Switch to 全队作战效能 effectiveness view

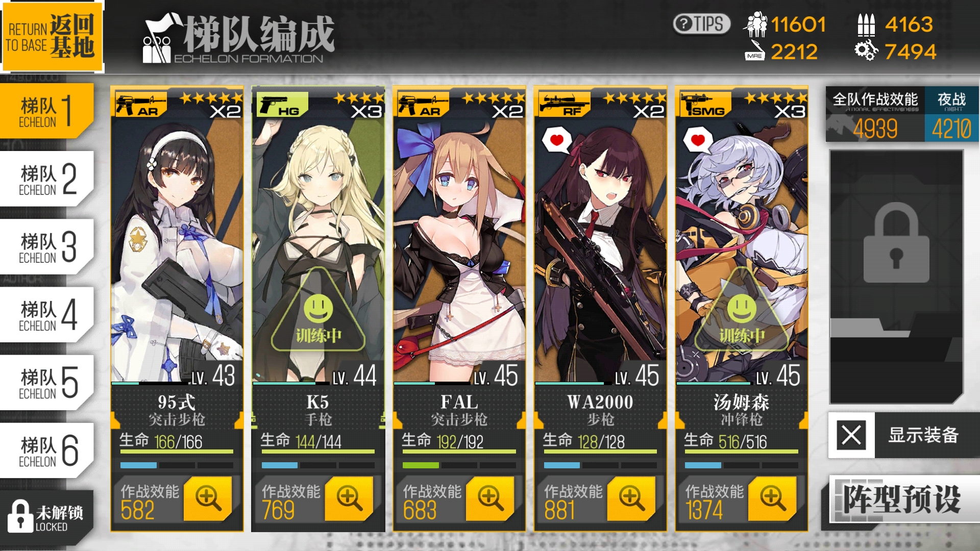point(875,114)
